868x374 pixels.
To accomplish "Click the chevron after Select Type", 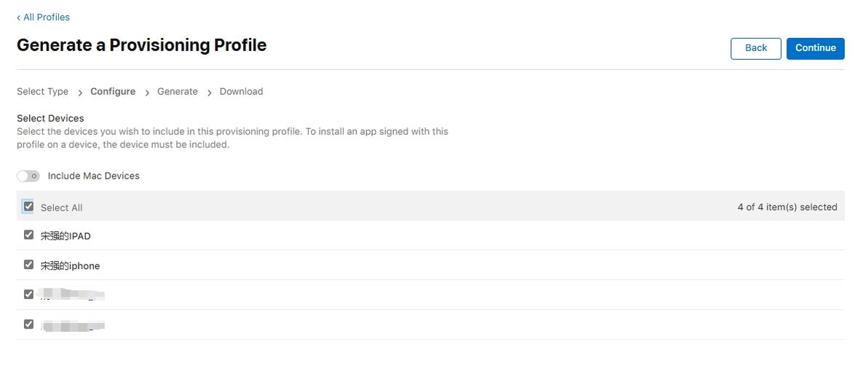I will click(x=80, y=93).
